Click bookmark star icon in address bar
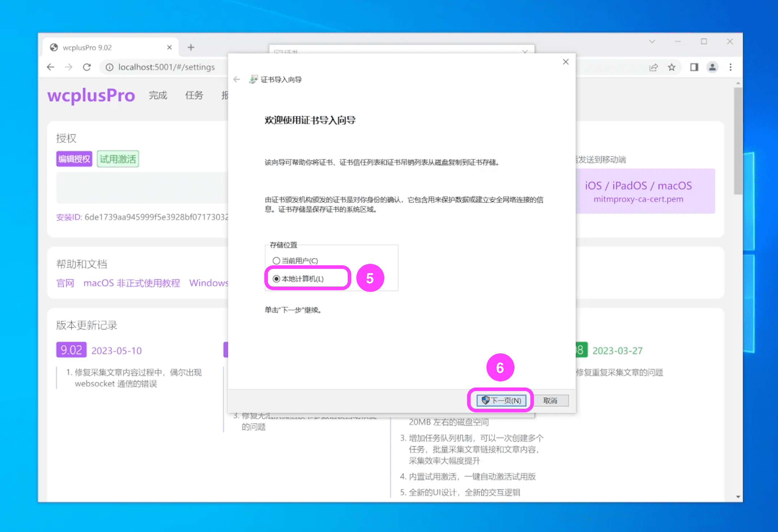Viewport: 778px width, 532px height. click(672, 67)
